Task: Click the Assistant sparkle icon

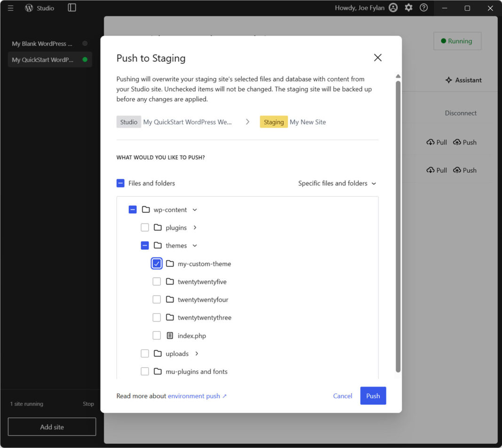Action: 448,80
